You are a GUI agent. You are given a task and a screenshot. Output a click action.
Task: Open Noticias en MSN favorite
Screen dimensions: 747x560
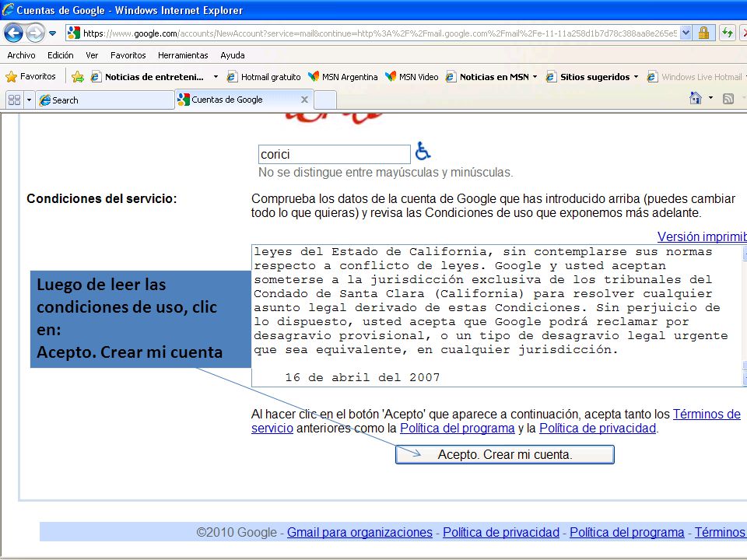488,77
